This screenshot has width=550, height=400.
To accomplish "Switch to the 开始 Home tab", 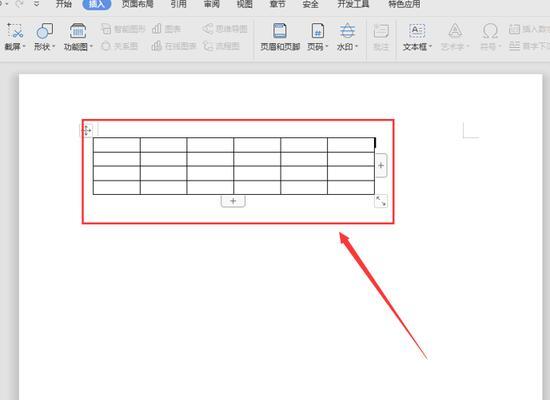I will pyautogui.click(x=64, y=4).
